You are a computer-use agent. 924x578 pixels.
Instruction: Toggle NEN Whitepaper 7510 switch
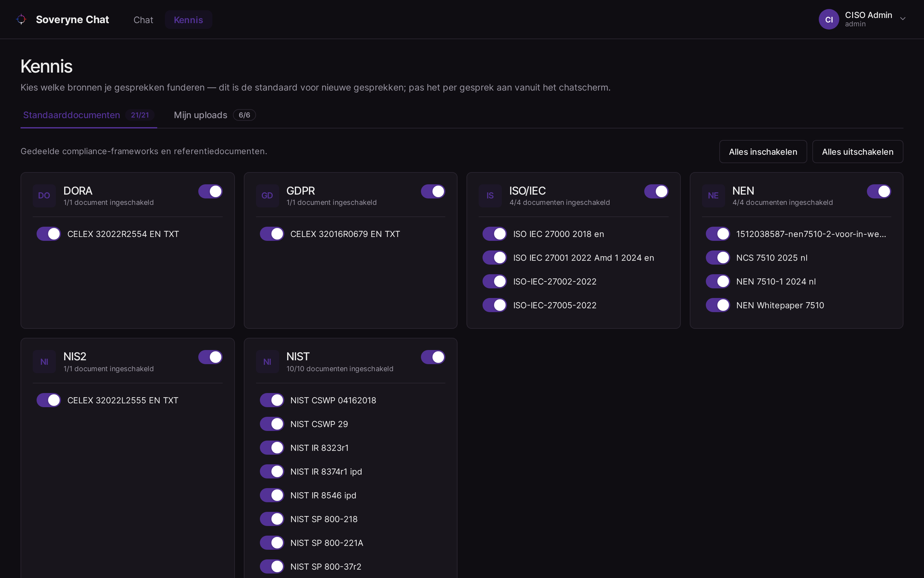click(x=718, y=305)
